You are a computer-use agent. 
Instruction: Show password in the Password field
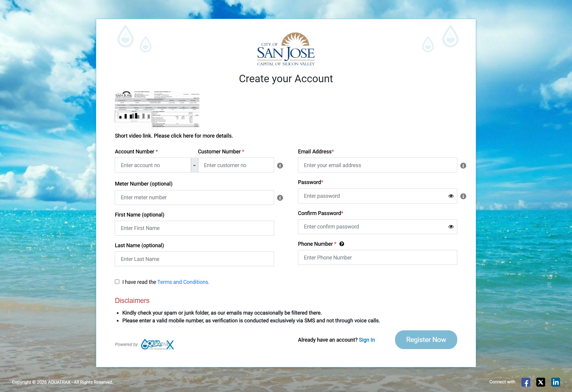click(451, 196)
